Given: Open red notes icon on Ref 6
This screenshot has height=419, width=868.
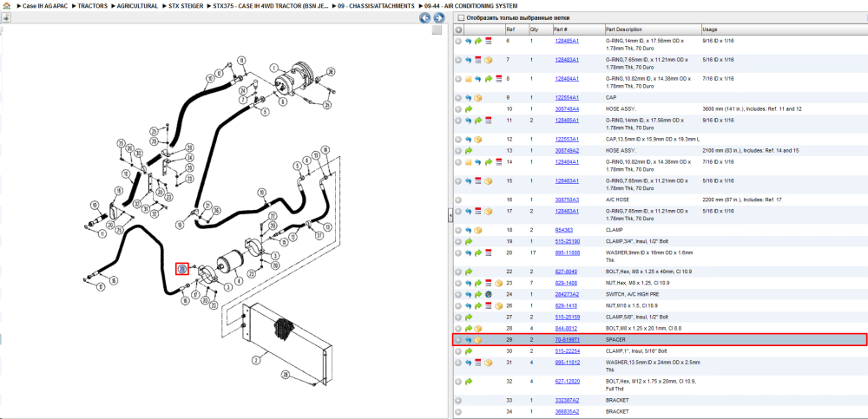Looking at the screenshot, I should click(x=488, y=41).
